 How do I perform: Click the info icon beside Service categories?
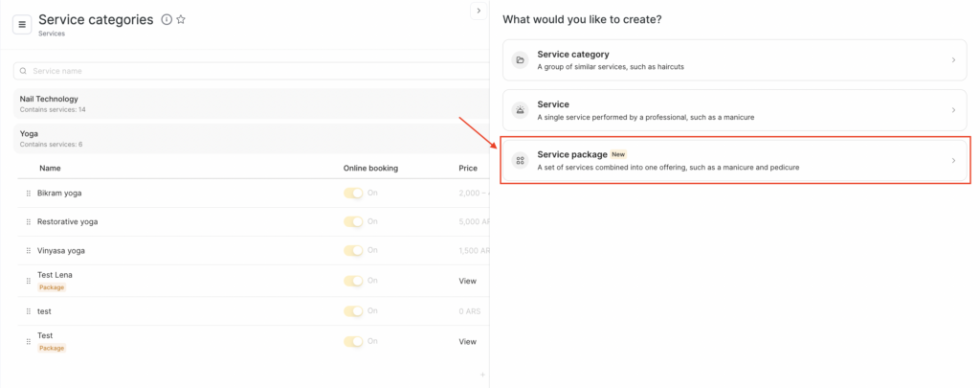pyautogui.click(x=167, y=20)
